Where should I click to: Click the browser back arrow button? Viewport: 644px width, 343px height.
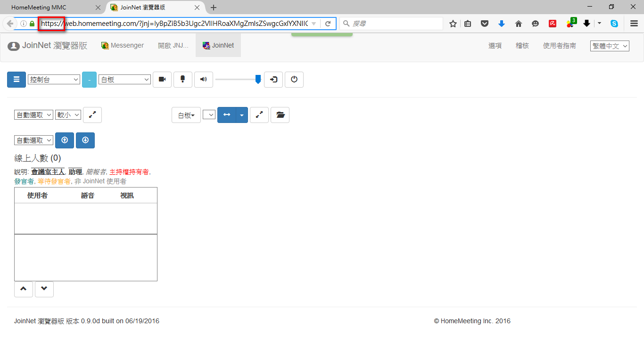tap(10, 24)
